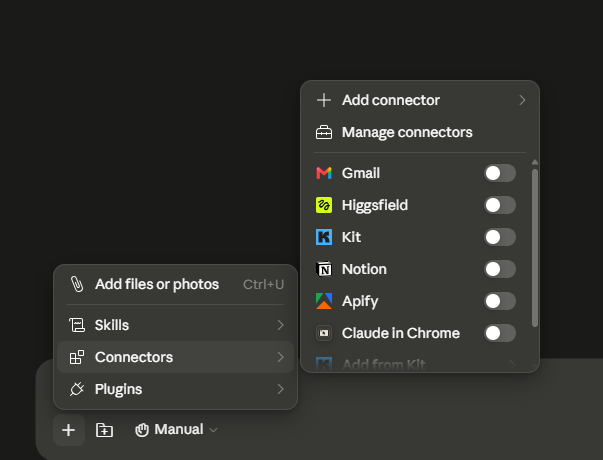This screenshot has width=603, height=460.
Task: Click the Notion connector name
Action: coord(364,269)
